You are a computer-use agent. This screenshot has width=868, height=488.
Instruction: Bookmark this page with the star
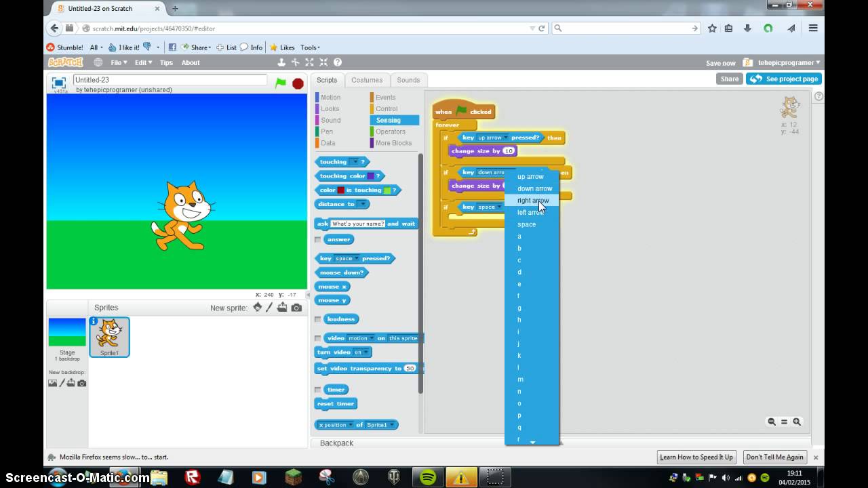(x=712, y=28)
